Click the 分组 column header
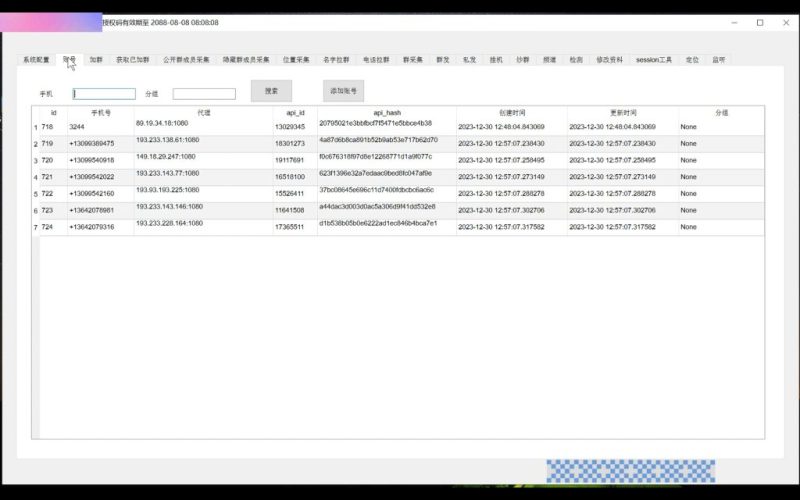The image size is (800, 500). pyautogui.click(x=721, y=113)
